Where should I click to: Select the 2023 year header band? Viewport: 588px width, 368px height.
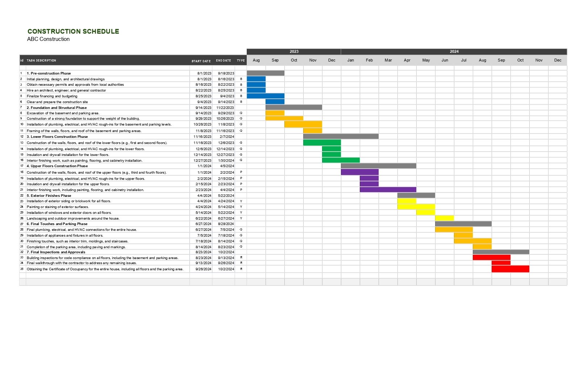click(x=293, y=51)
